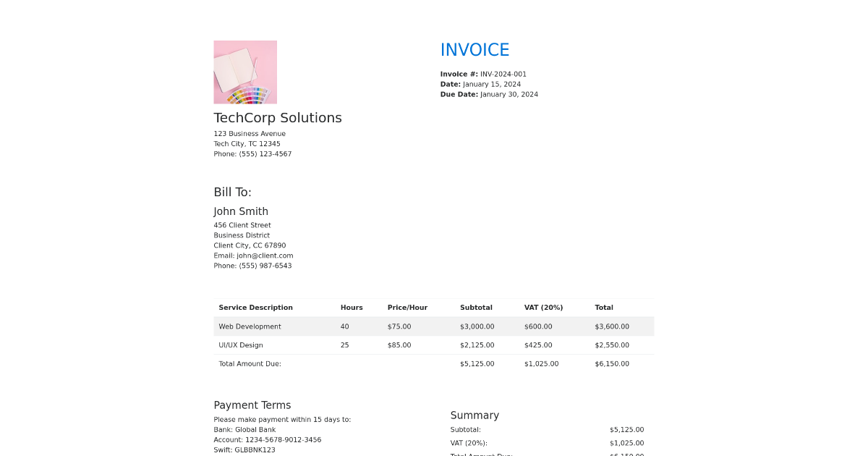Viewport: 868px width, 456px height.
Task: Click the company phone (555) 123-4567
Action: [x=265, y=154]
